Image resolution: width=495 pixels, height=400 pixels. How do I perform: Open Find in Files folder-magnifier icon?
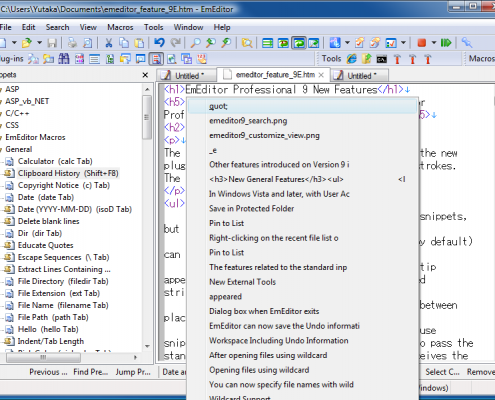tap(247, 43)
